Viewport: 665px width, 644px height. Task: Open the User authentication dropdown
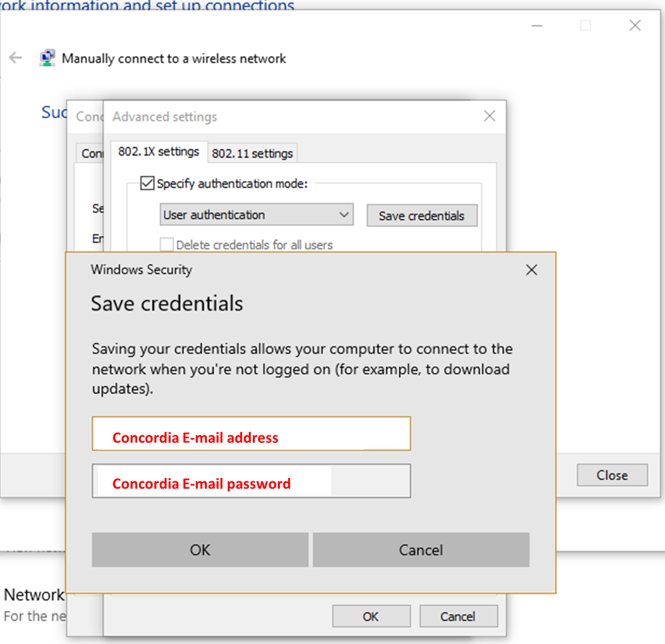tap(256, 215)
